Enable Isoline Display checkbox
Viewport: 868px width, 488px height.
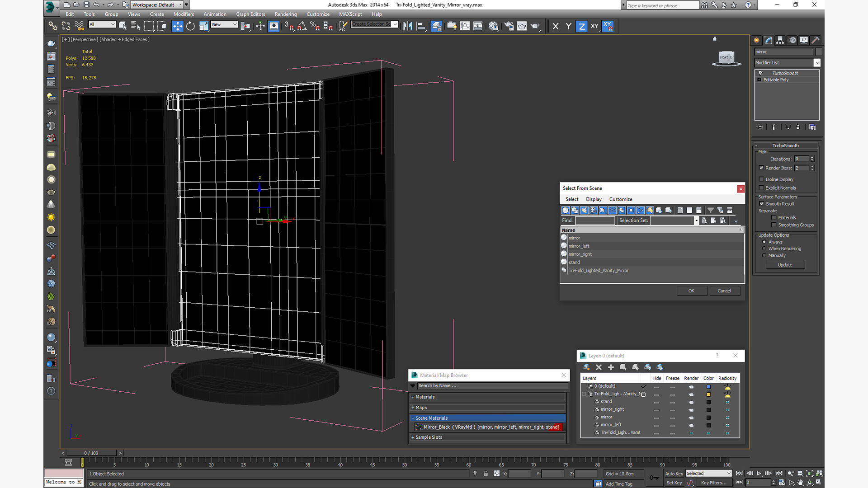(761, 179)
